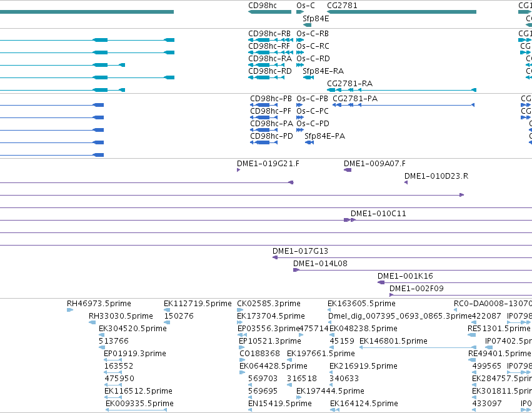This screenshot has width=532, height=413.
Task: Select BAC clone DME1-014L08
Action: pos(320,264)
